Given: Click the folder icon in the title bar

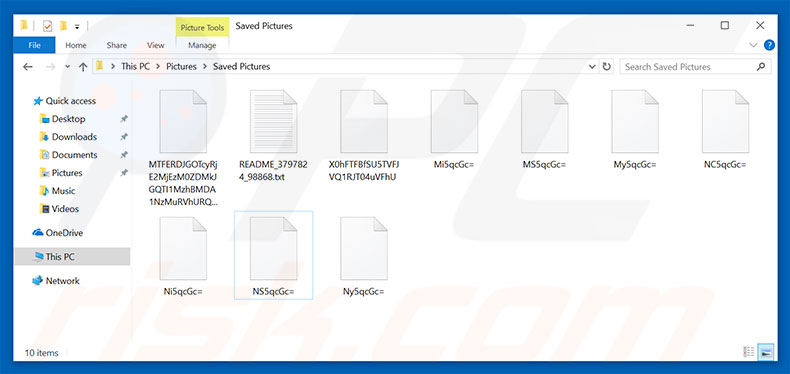Looking at the screenshot, I should pyautogui.click(x=24, y=26).
